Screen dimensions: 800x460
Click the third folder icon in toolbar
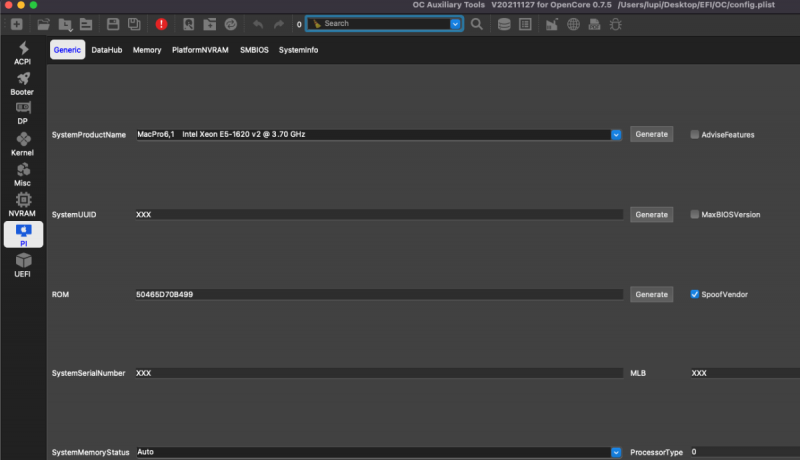(86, 24)
